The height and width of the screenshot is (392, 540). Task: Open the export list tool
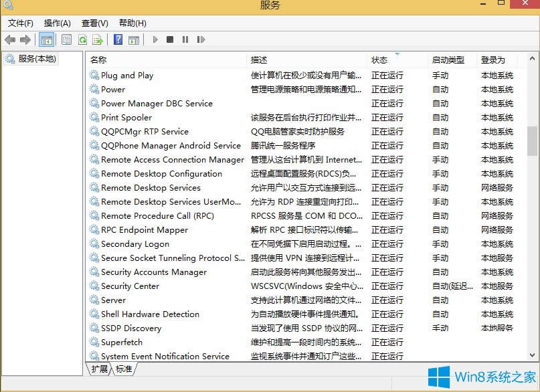click(98, 39)
